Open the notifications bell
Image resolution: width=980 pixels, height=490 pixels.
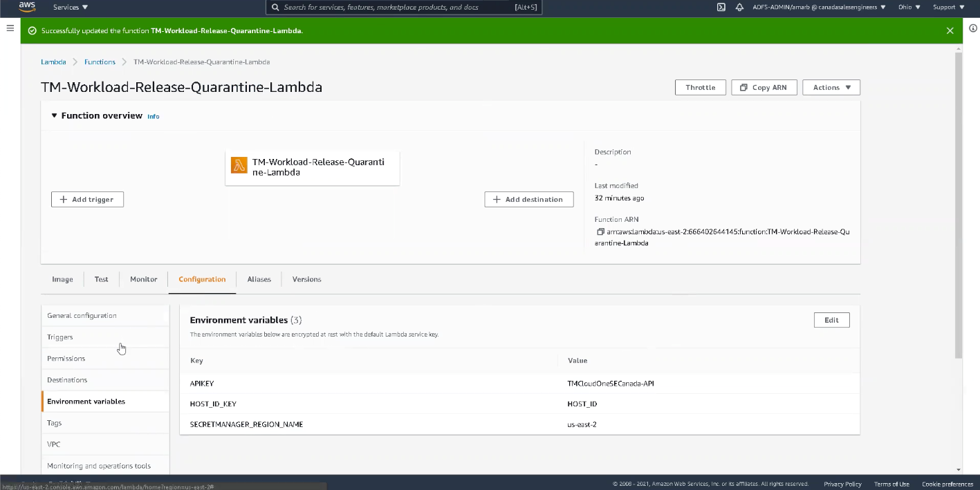739,7
